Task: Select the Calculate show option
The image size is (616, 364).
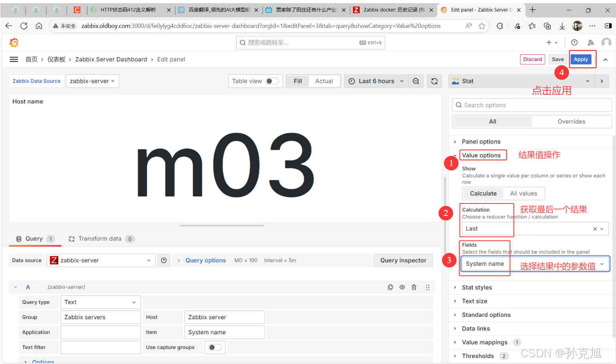Action: pos(483,194)
